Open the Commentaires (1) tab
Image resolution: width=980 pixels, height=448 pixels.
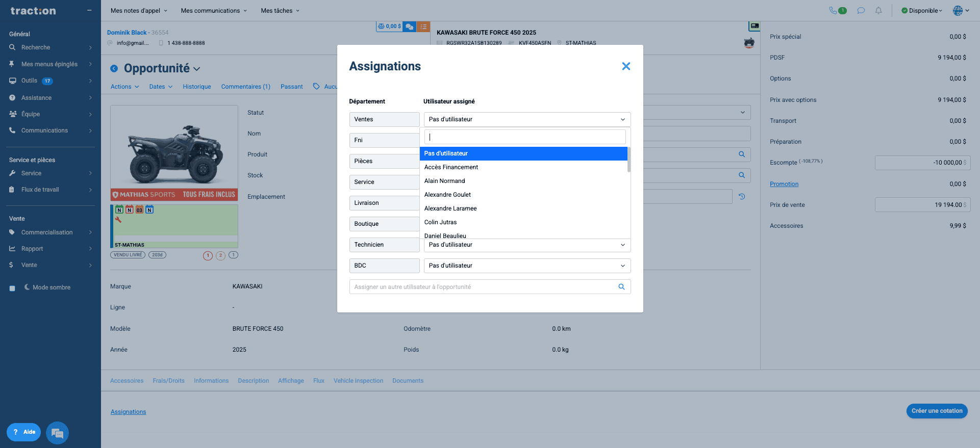coord(246,87)
